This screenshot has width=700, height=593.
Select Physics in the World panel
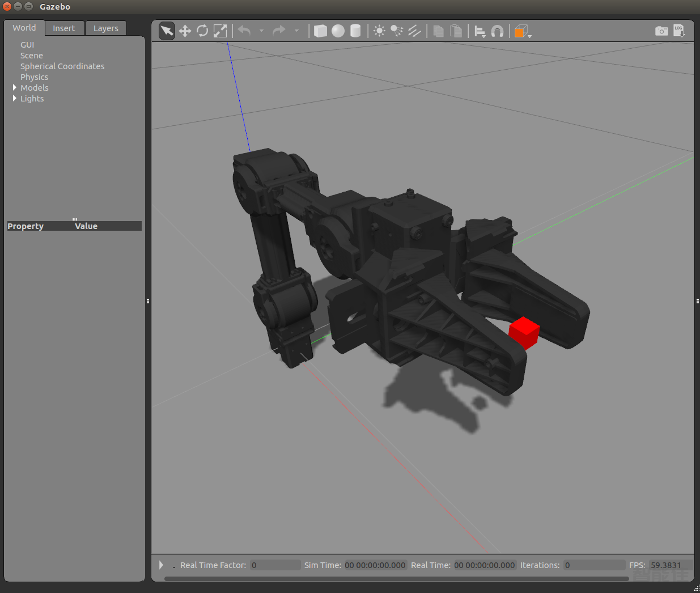pos(34,77)
